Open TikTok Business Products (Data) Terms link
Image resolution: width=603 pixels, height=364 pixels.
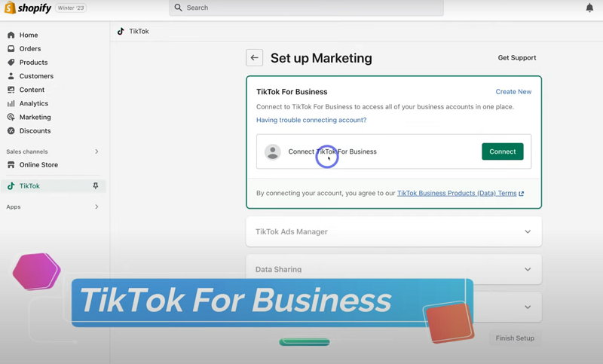tap(457, 193)
